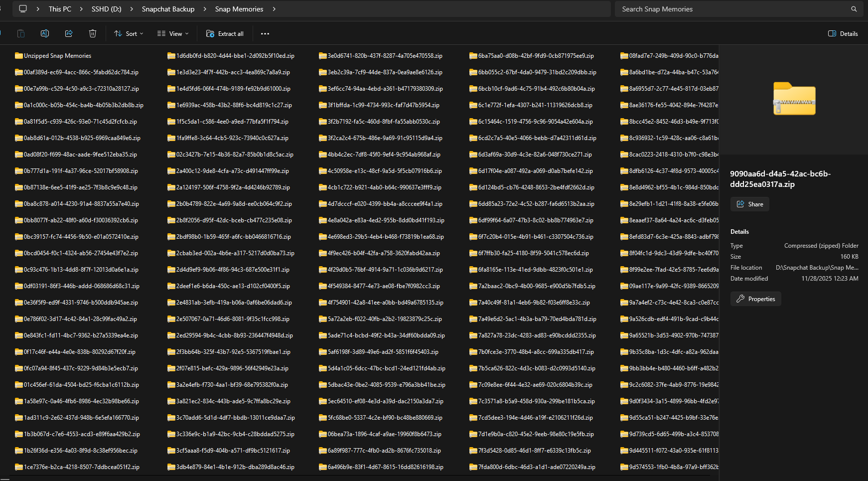Open the Sort dropdown
This screenshot has width=868, height=481.
coord(128,33)
